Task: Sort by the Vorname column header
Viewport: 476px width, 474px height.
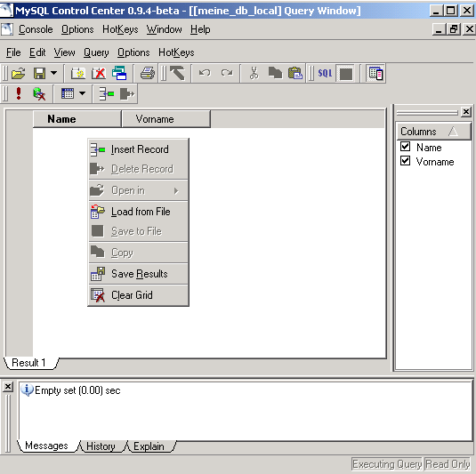Action: point(165,119)
